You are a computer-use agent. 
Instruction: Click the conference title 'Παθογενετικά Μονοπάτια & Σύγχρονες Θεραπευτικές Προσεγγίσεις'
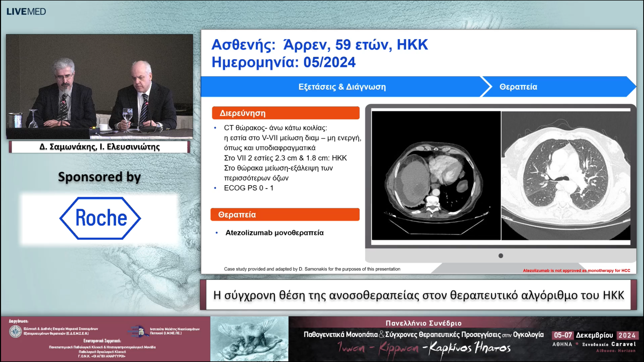click(424, 335)
